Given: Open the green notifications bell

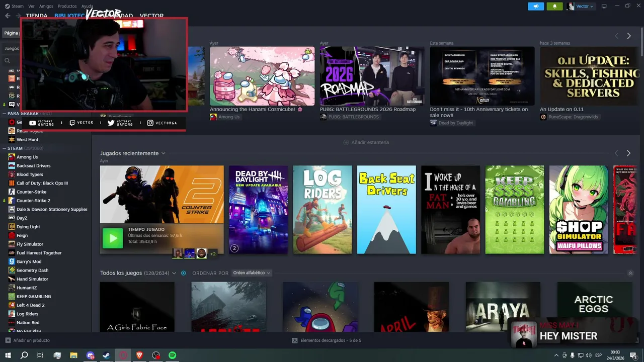Looking at the screenshot, I should [x=554, y=6].
